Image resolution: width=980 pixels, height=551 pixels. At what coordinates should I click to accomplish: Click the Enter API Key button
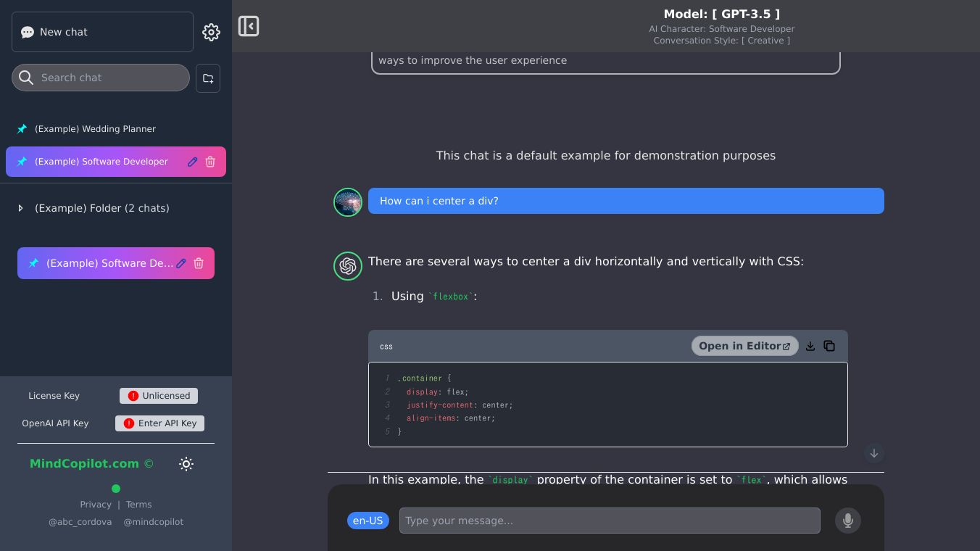pos(159,423)
